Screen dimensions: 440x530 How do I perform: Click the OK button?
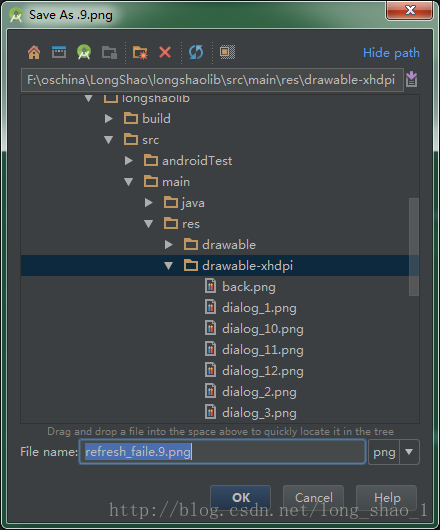(x=241, y=498)
